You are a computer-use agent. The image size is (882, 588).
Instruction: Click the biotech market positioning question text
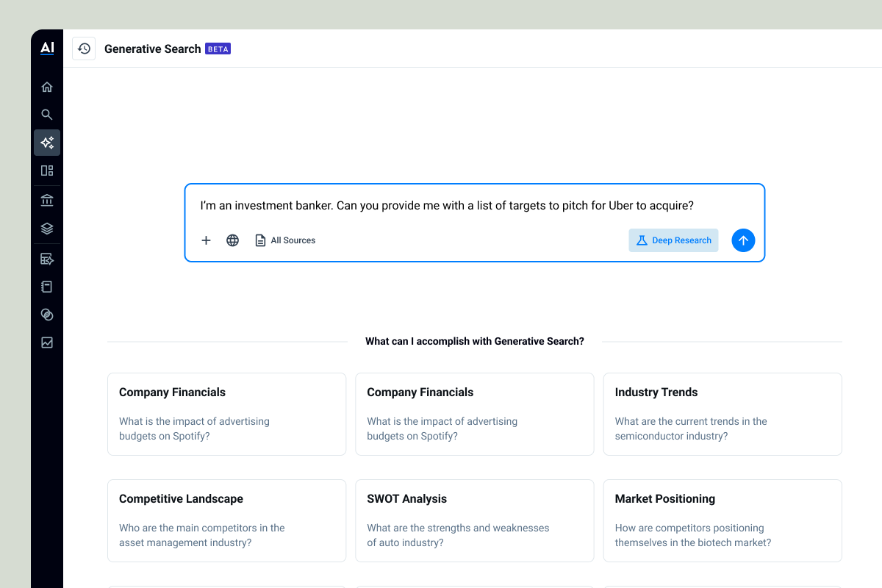click(693, 535)
